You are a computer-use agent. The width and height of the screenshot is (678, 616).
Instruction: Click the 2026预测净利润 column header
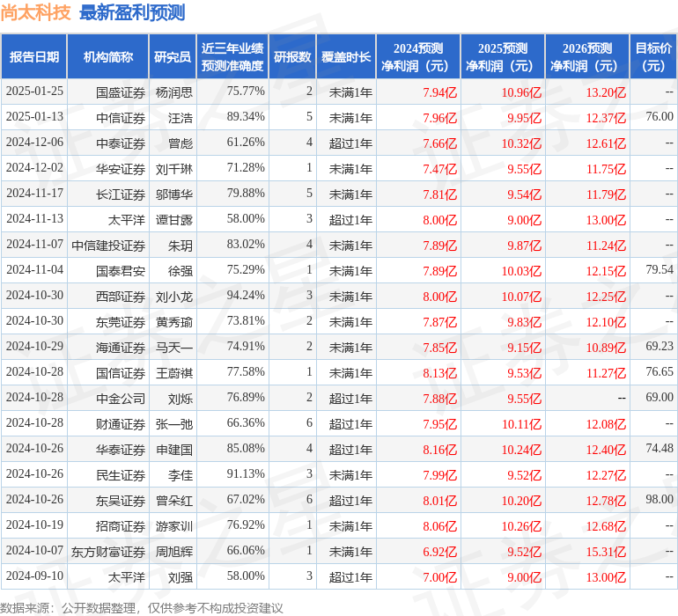[x=587, y=57]
